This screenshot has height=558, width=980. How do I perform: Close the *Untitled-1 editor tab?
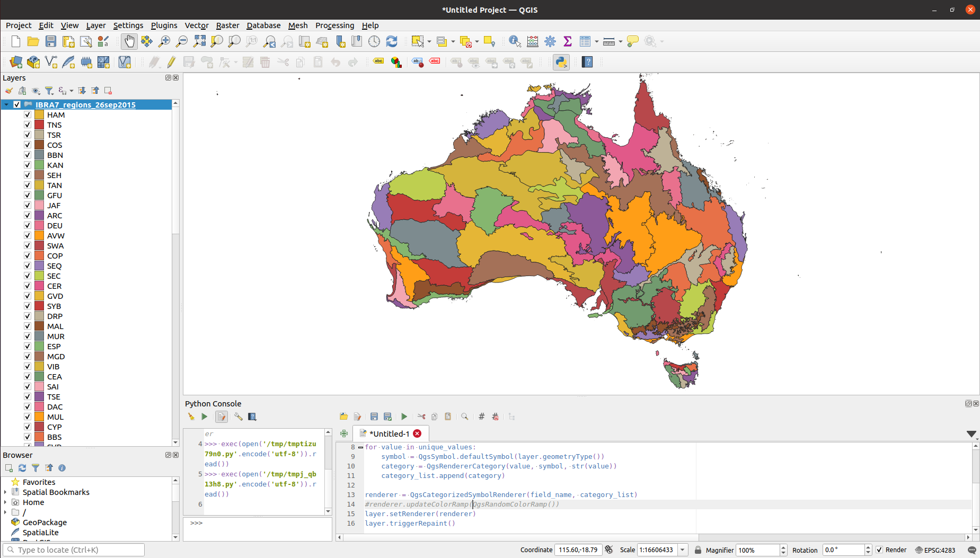[x=418, y=433]
